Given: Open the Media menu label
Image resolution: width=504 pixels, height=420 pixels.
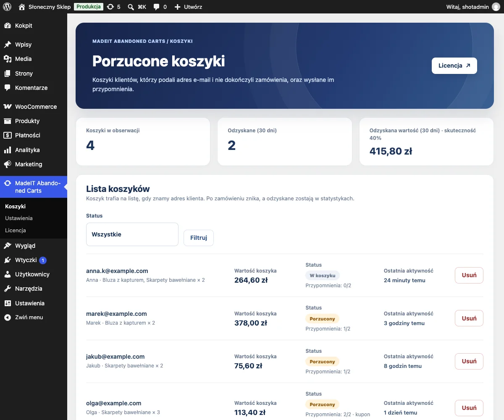Looking at the screenshot, I should pyautogui.click(x=24, y=59).
